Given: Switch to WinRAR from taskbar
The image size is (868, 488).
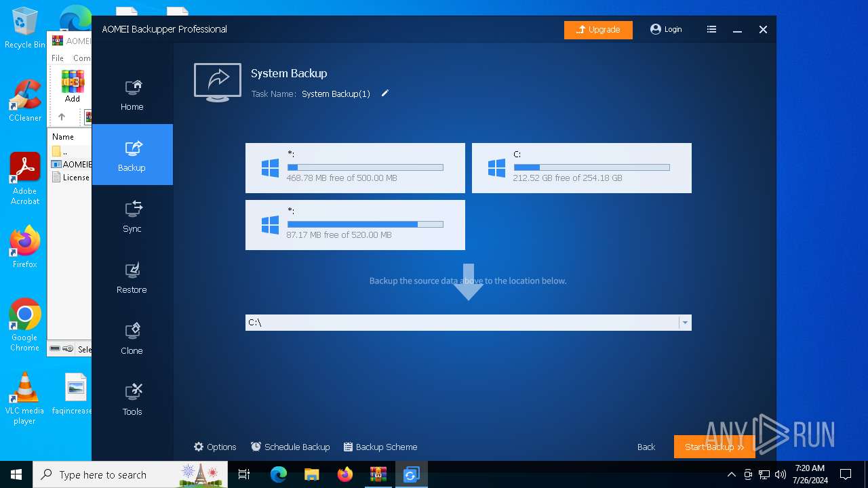Looking at the screenshot, I should 378,474.
